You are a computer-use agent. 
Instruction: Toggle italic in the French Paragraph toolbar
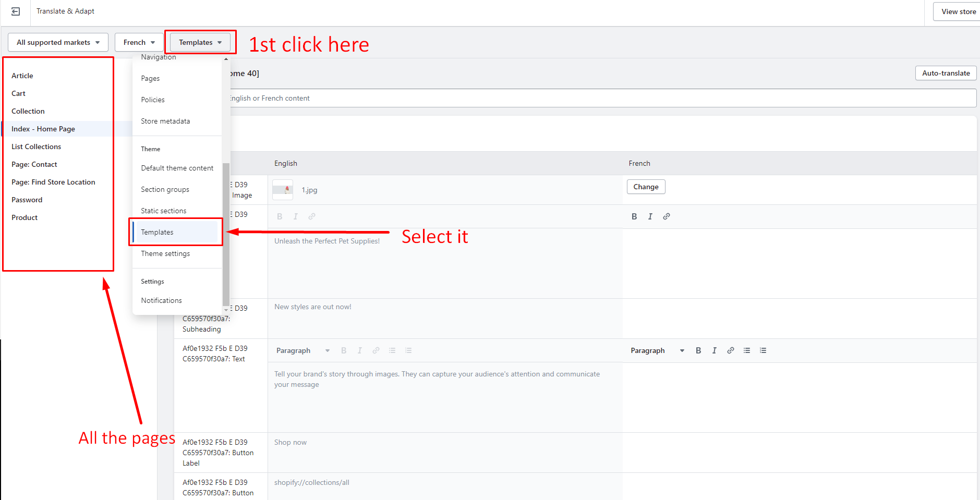714,350
